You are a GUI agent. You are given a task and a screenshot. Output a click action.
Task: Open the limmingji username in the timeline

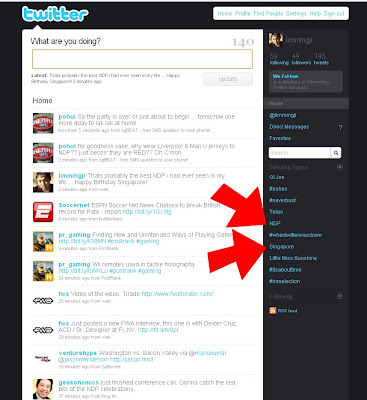click(72, 176)
